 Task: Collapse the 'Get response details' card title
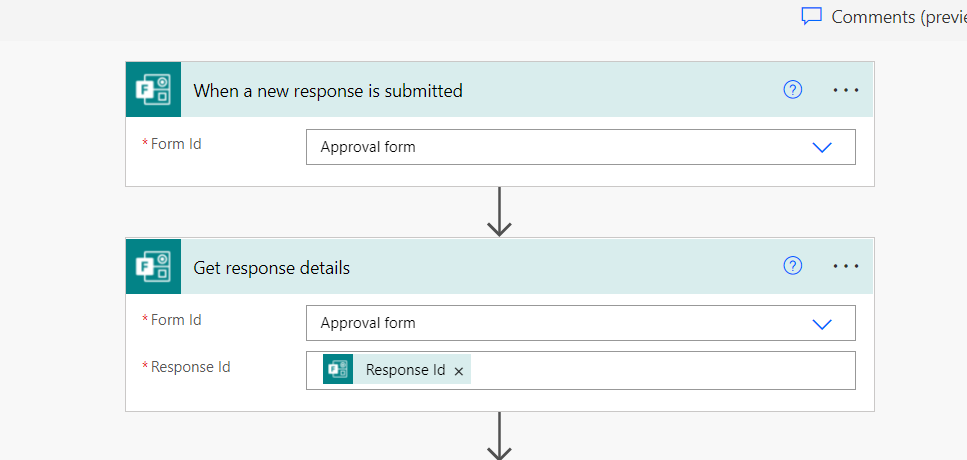point(271,268)
